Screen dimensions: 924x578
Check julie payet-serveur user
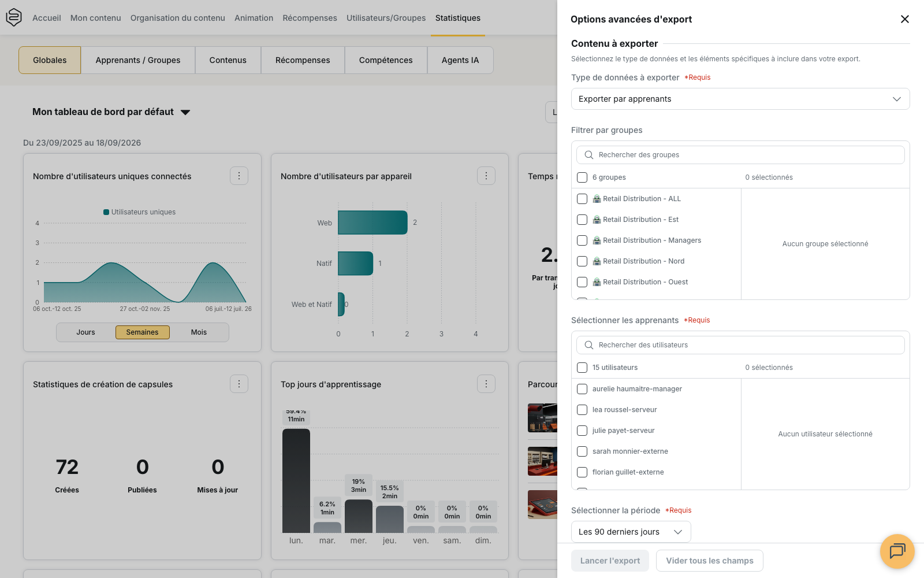click(x=582, y=431)
